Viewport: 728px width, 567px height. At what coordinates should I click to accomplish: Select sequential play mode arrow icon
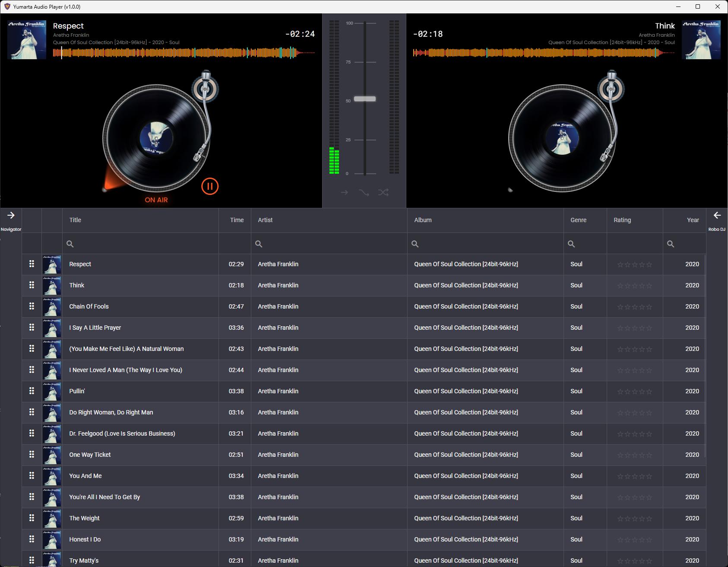(x=344, y=192)
